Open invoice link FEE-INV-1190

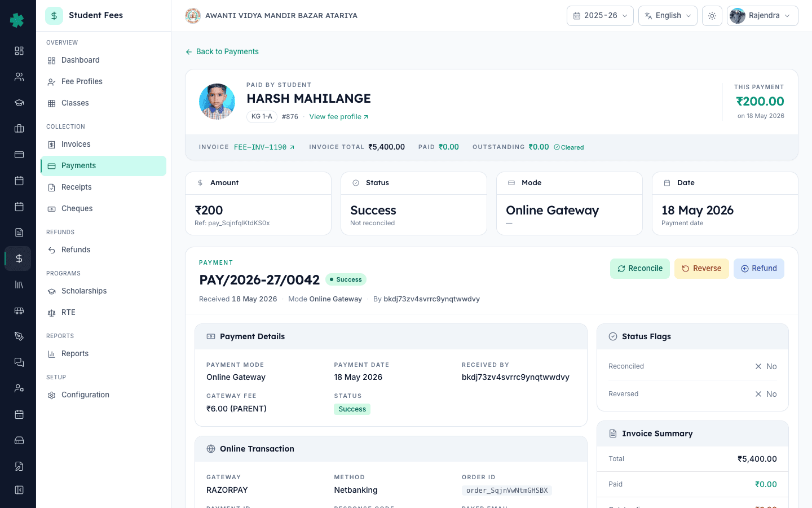[x=264, y=147]
